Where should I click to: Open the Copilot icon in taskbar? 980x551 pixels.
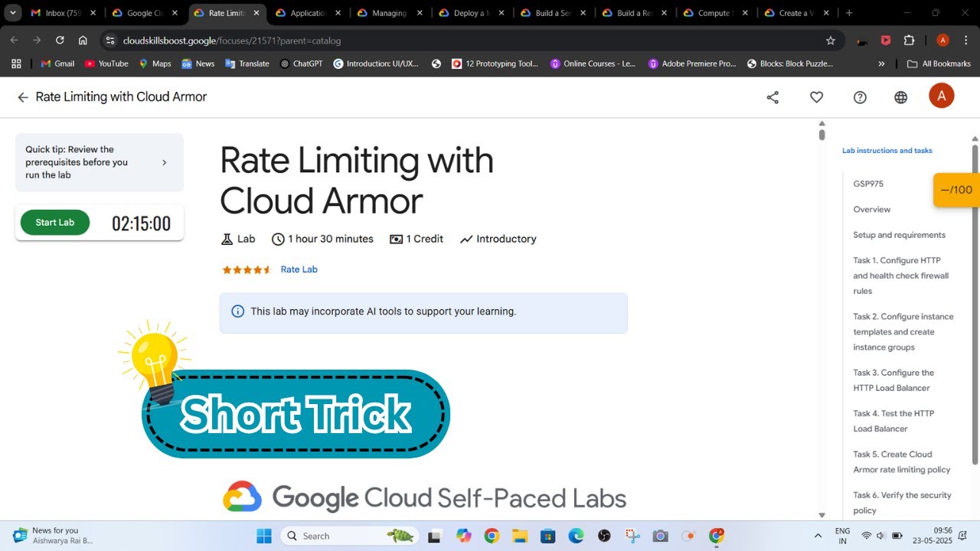pyautogui.click(x=463, y=536)
